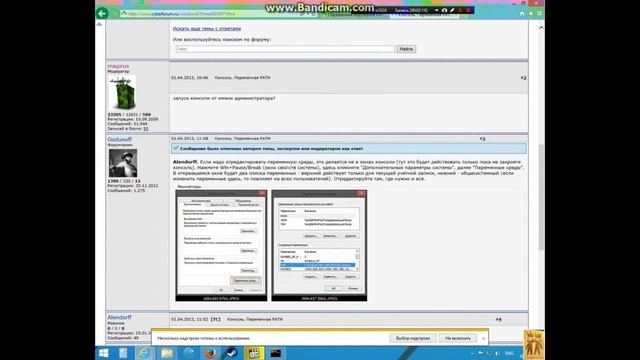The width and height of the screenshot is (640, 360).
Task: Open the blue round taskbar icon before Firefox
Action: pyautogui.click(x=189, y=353)
